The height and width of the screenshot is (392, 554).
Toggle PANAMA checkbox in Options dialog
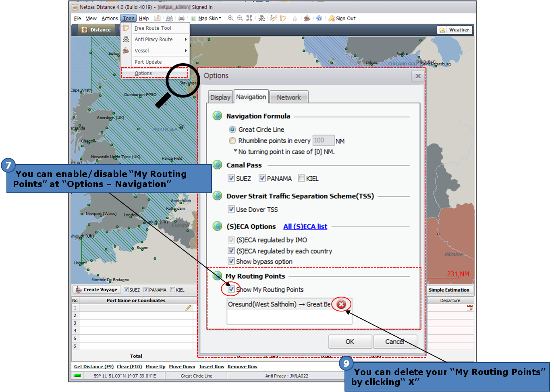[x=262, y=178]
